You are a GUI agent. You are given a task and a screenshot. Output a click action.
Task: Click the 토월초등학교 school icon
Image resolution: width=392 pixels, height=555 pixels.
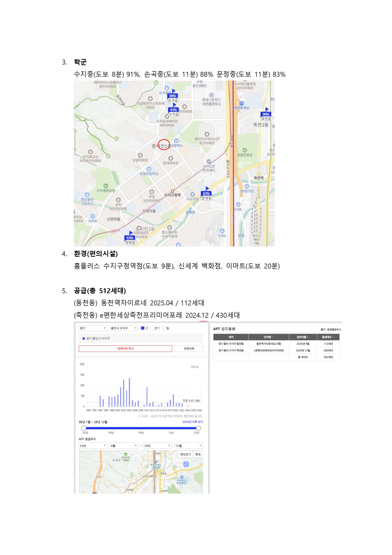pyautogui.click(x=149, y=169)
